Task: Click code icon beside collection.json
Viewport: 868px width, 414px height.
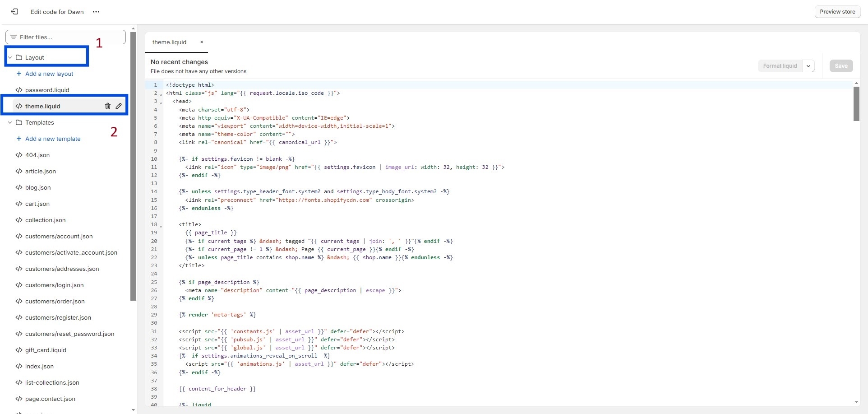Action: click(19, 220)
